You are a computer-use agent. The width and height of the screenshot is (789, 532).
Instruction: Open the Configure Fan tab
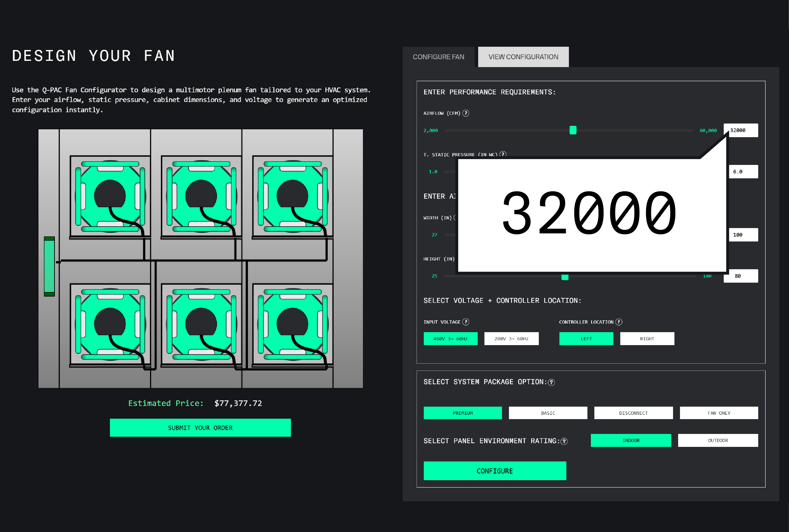(438, 57)
